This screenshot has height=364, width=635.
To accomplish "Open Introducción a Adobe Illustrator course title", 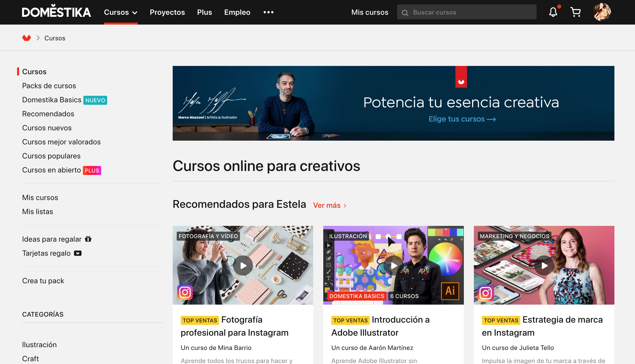I will coord(380,326).
